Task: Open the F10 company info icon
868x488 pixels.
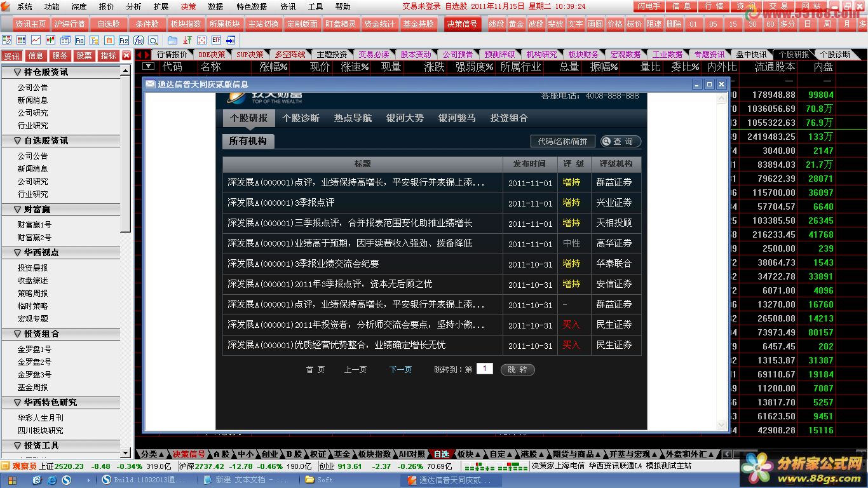Action: (80, 40)
